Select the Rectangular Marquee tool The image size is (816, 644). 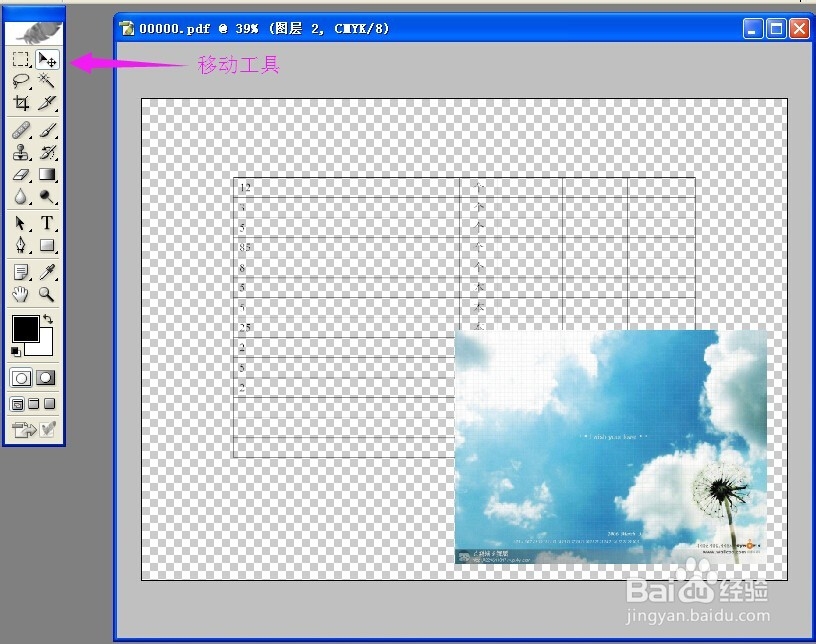(21, 59)
